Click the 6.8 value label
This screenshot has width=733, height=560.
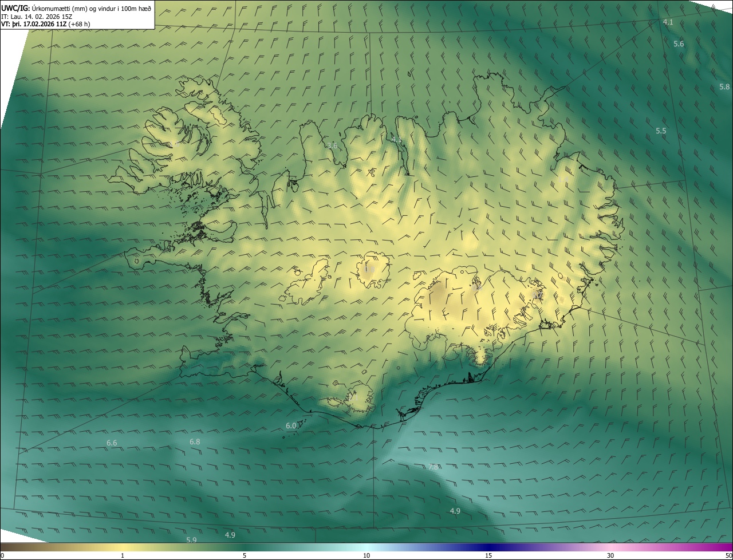195,442
